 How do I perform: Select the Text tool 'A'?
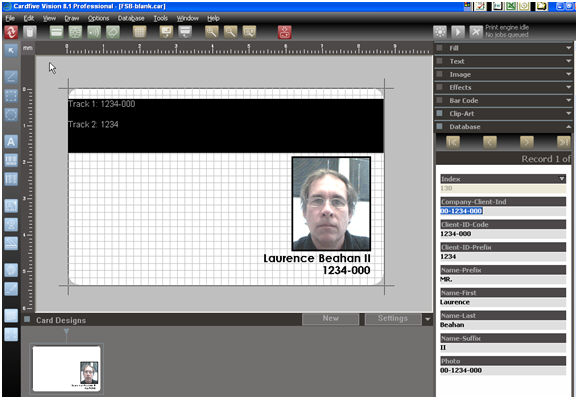click(x=11, y=141)
